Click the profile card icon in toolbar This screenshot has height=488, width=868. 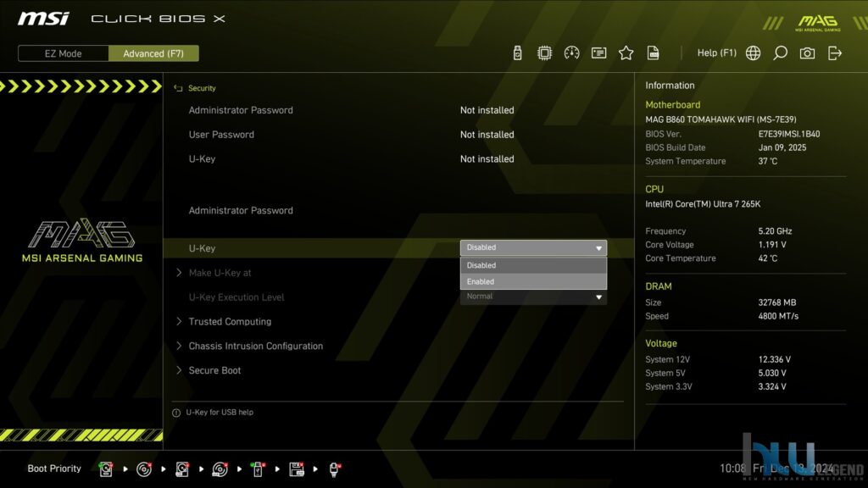click(x=599, y=53)
